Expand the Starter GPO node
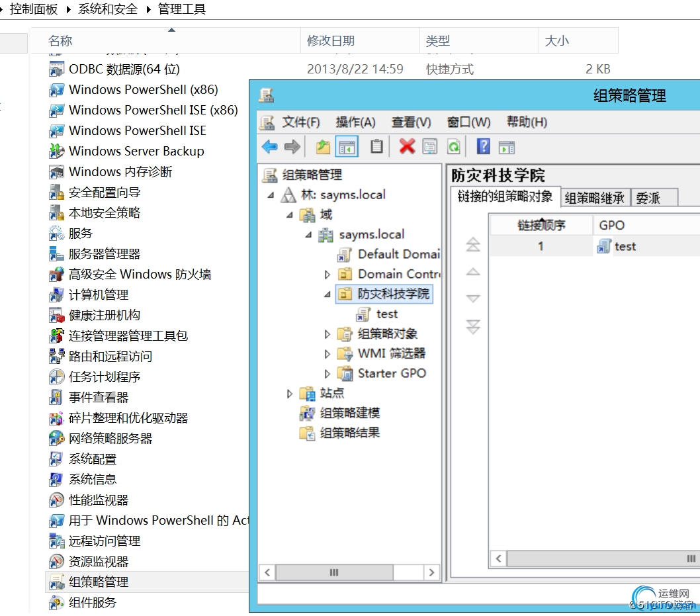Image resolution: width=700 pixels, height=616 pixels. 328,374
